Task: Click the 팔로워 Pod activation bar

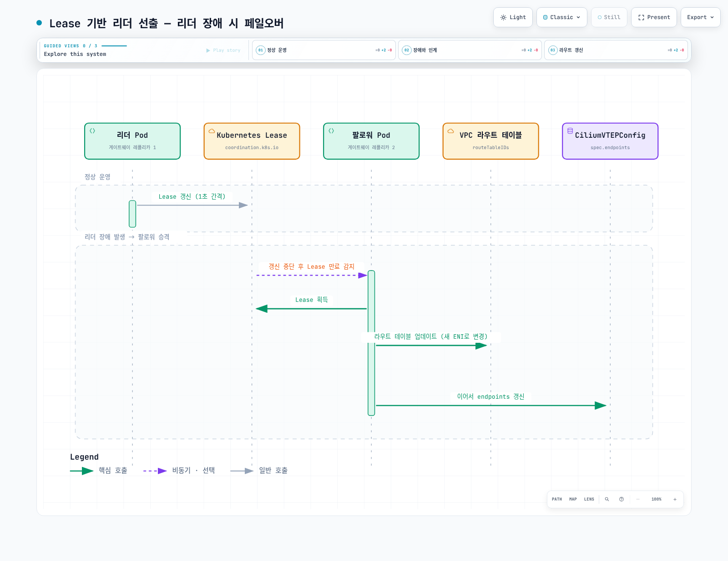Action: click(371, 343)
